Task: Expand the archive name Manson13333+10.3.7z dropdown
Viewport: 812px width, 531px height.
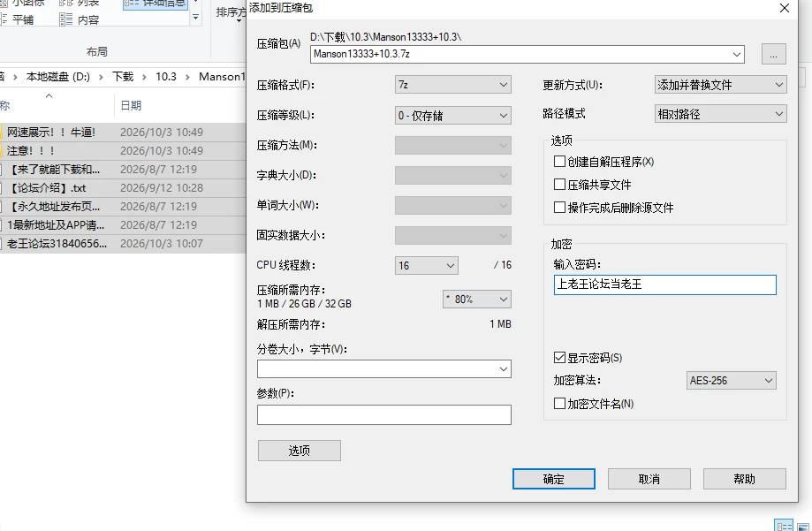Action: [x=736, y=55]
